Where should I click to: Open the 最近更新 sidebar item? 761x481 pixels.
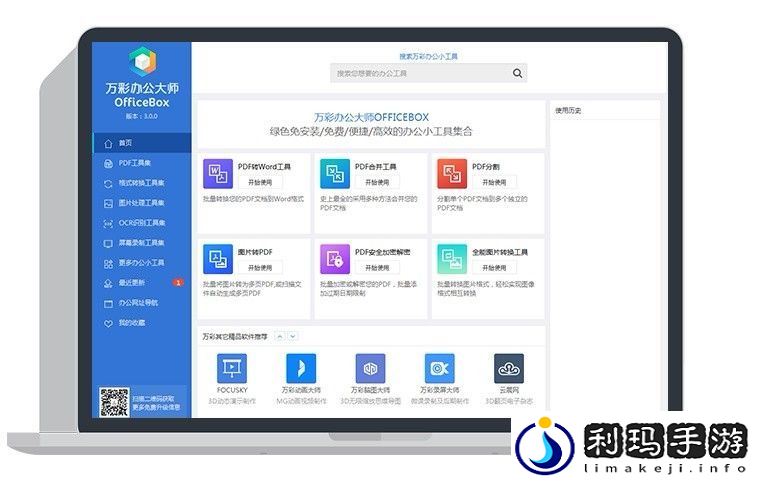click(x=142, y=282)
